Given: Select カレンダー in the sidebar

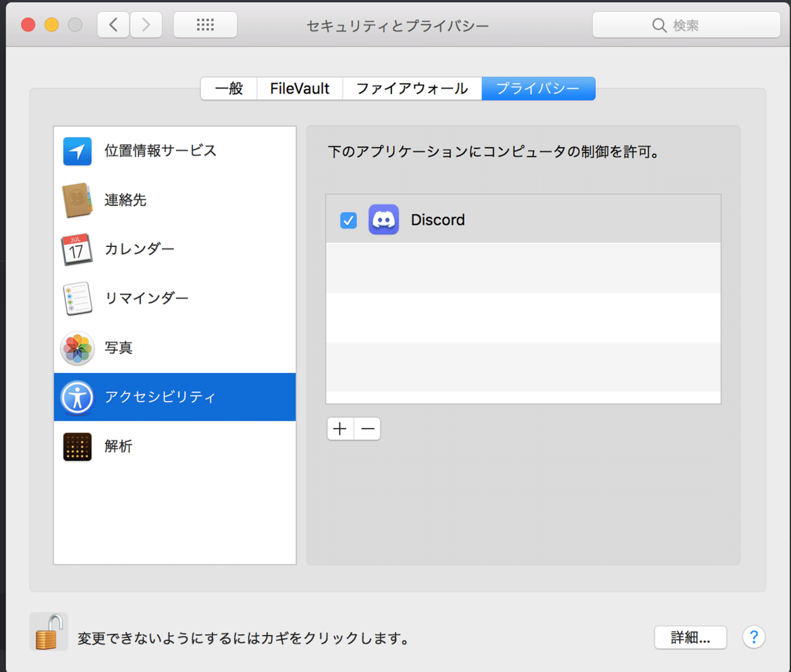Looking at the screenshot, I should coord(175,249).
